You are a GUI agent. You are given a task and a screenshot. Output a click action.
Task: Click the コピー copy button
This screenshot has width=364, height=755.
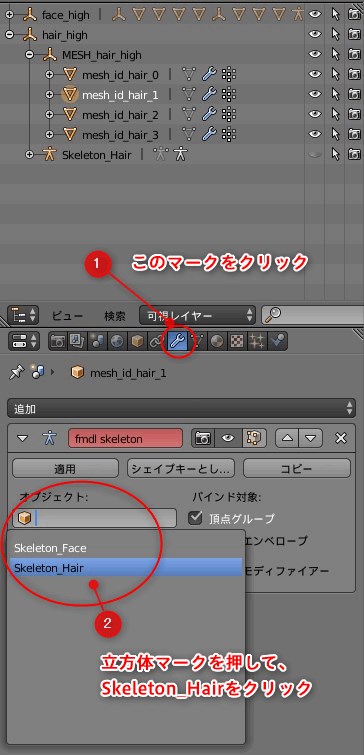(297, 469)
